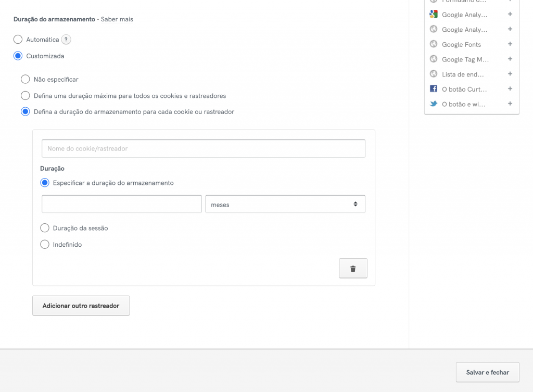Click the plus icon next to Google Fonts

510,44
